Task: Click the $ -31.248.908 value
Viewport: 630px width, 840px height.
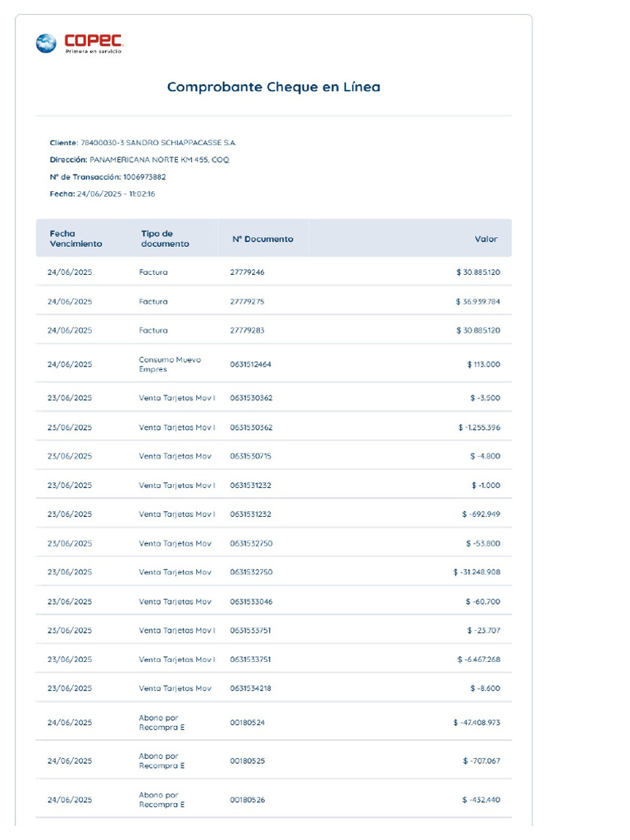Action: point(477,573)
